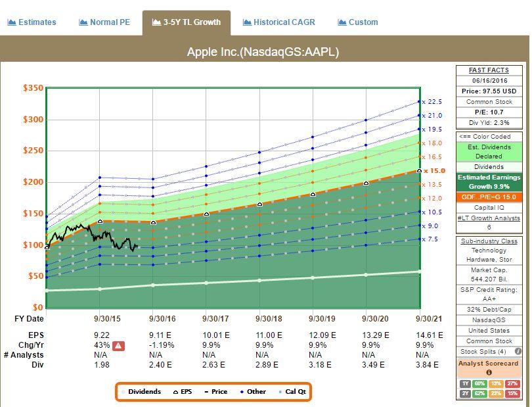This screenshot has height=407, width=532.
Task: Click dividend value 1.98
Action: coord(102,365)
